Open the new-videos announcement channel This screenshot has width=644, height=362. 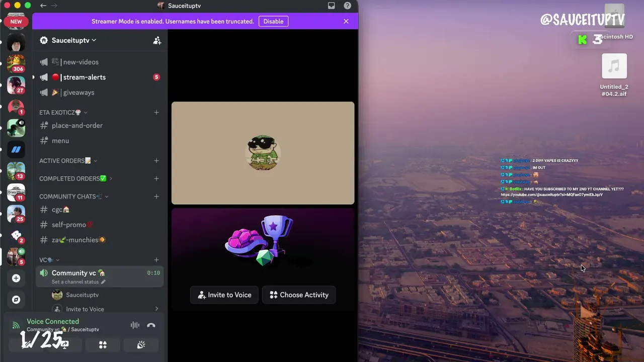point(100,62)
